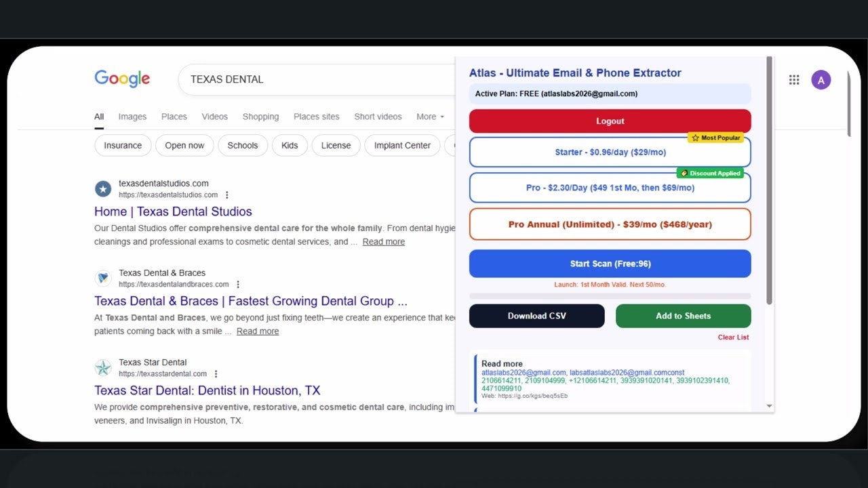Open Texas Dental & Braces result link
Screen dimensions: 868x488
[251, 301]
